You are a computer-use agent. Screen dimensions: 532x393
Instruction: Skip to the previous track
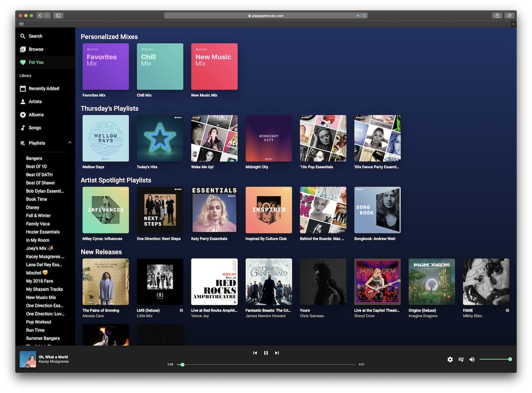click(255, 353)
